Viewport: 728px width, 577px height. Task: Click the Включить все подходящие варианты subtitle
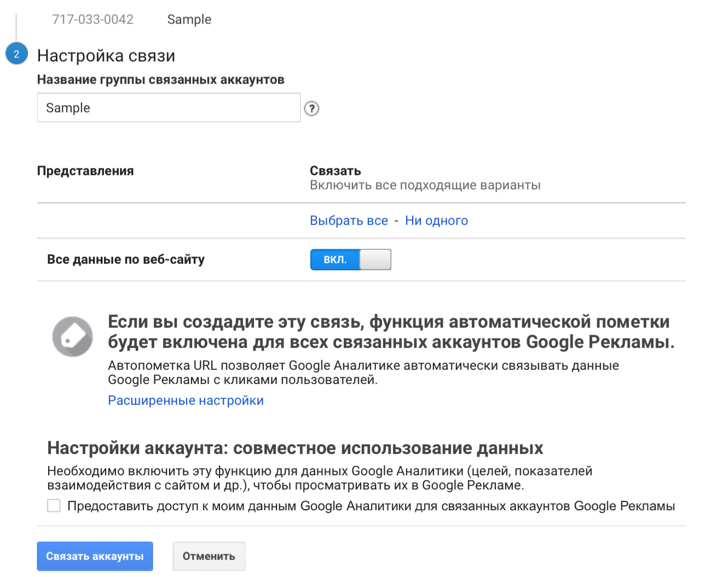tap(425, 185)
